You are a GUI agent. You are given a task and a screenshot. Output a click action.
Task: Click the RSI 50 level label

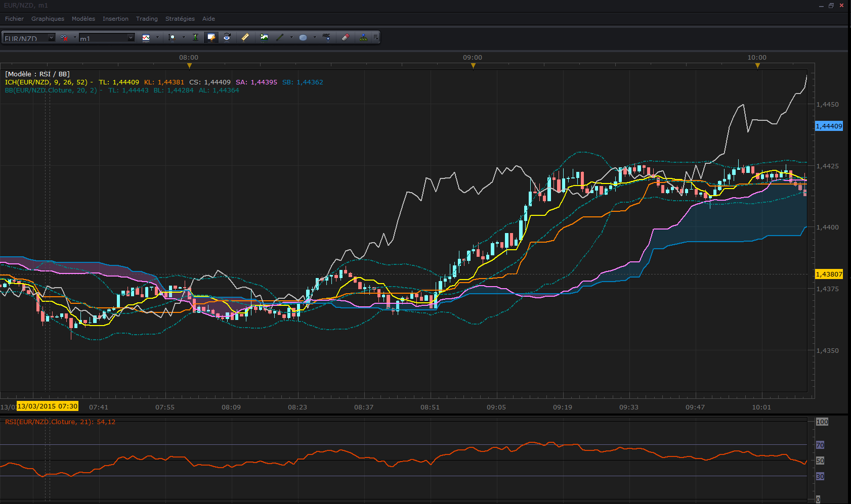coord(820,461)
